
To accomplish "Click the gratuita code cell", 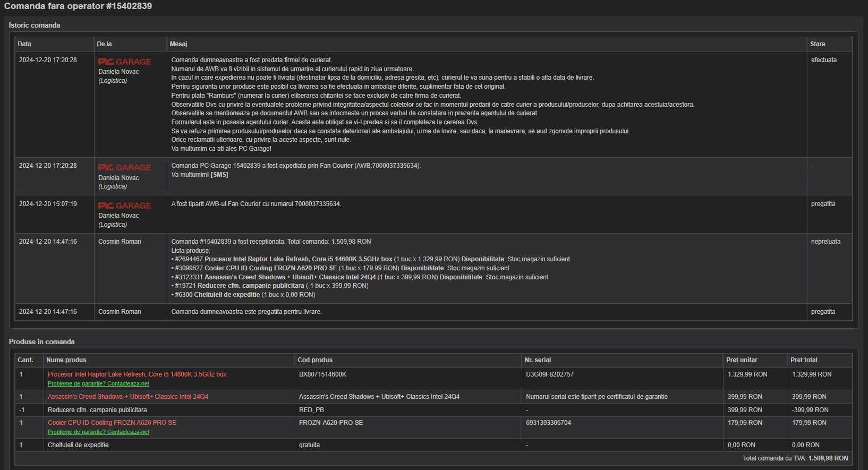I will (x=310, y=445).
